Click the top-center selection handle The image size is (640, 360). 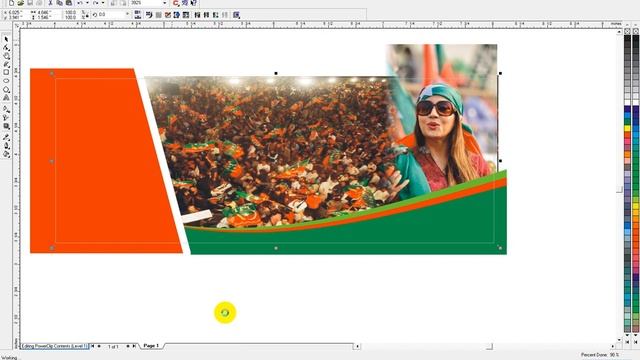pos(276,73)
